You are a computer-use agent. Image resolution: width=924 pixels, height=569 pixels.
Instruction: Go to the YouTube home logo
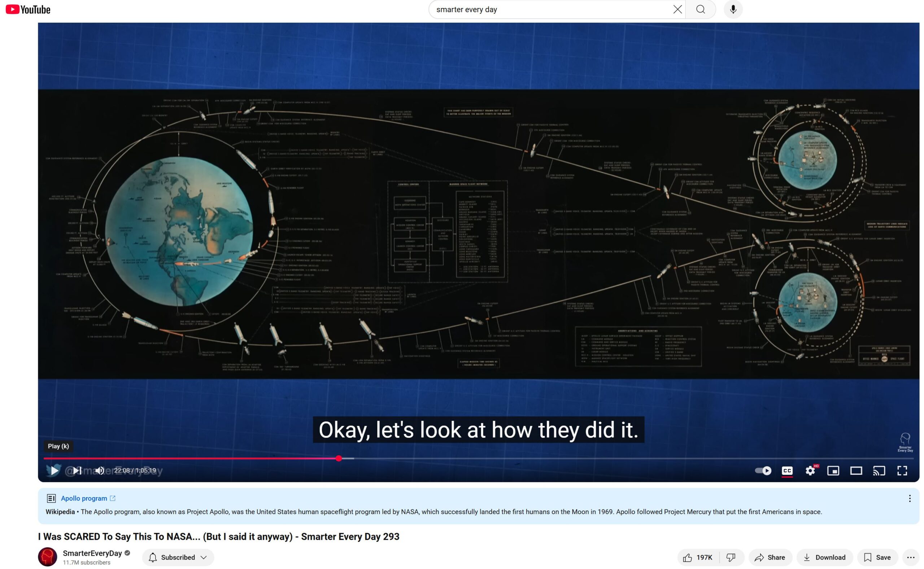tap(28, 9)
